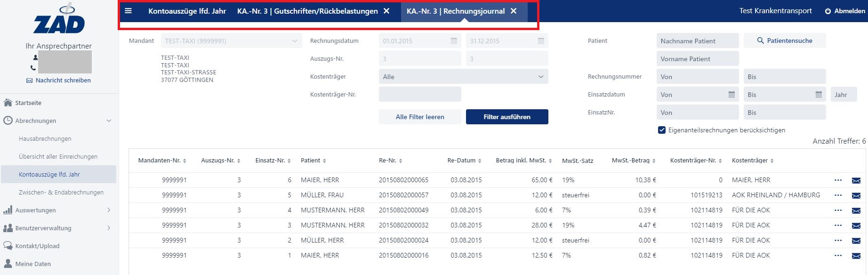Open calendar for Einsatzdatum Bis field
This screenshot has height=275, width=868.
coord(819,95)
